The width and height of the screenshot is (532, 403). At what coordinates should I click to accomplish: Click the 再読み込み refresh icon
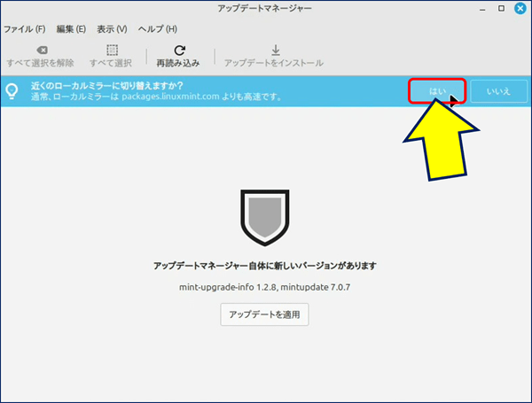click(x=179, y=50)
